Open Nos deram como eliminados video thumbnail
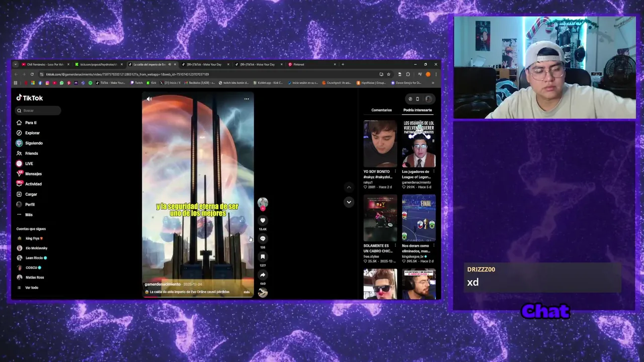 click(x=419, y=218)
